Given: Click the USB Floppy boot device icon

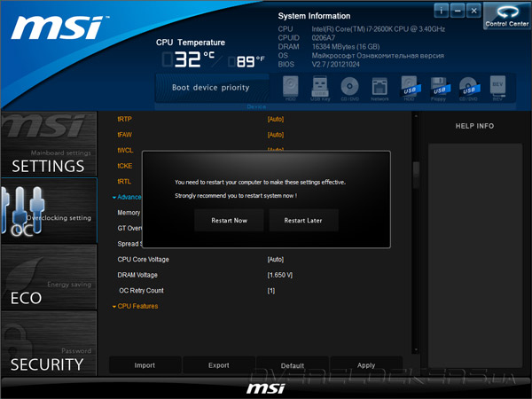Looking at the screenshot, I should (x=439, y=88).
